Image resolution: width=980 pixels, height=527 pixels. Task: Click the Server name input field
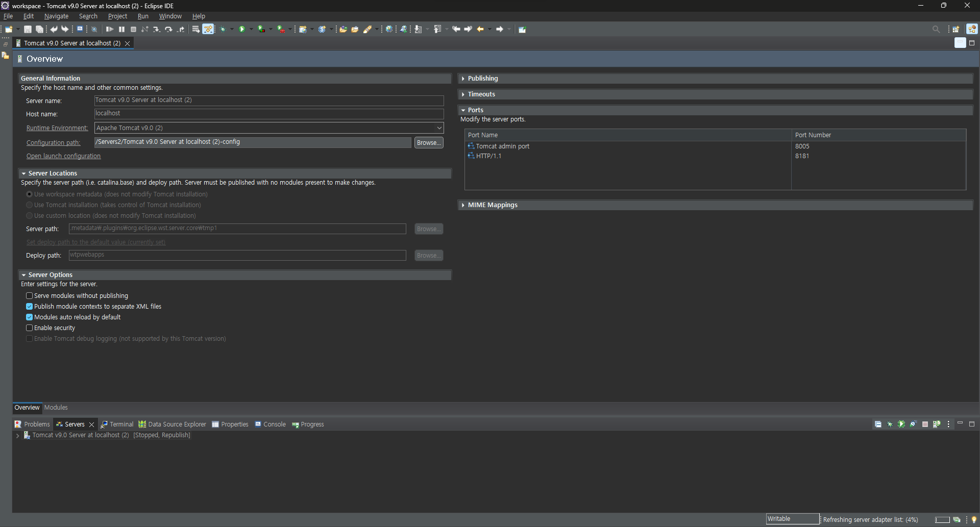[x=269, y=101]
